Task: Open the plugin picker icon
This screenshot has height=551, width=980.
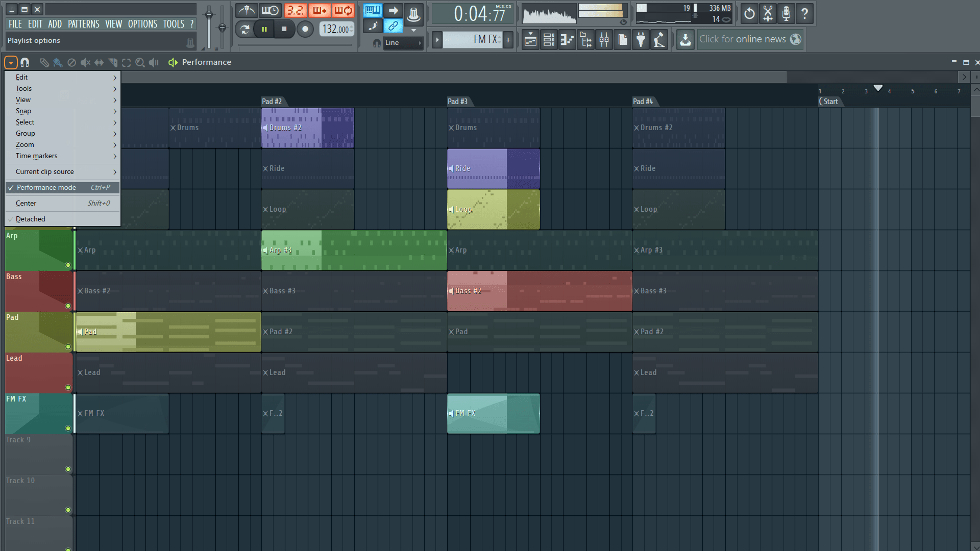Action: pyautogui.click(x=641, y=39)
